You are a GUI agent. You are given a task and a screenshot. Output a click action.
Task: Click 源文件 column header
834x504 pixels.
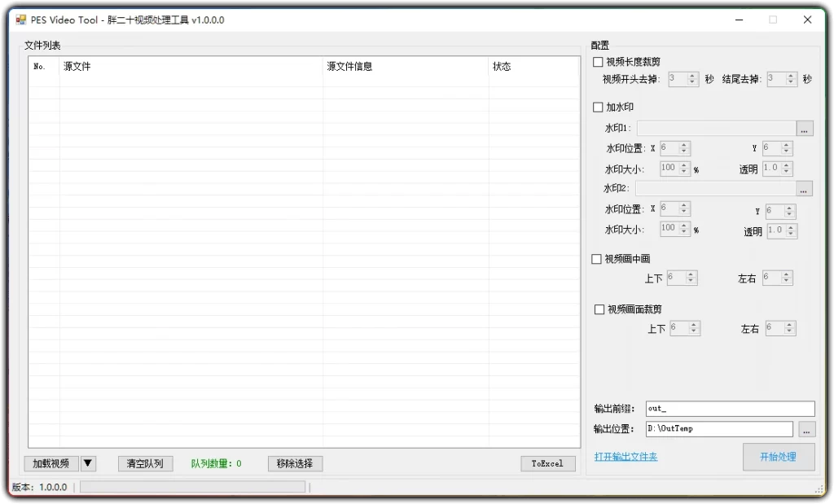191,67
